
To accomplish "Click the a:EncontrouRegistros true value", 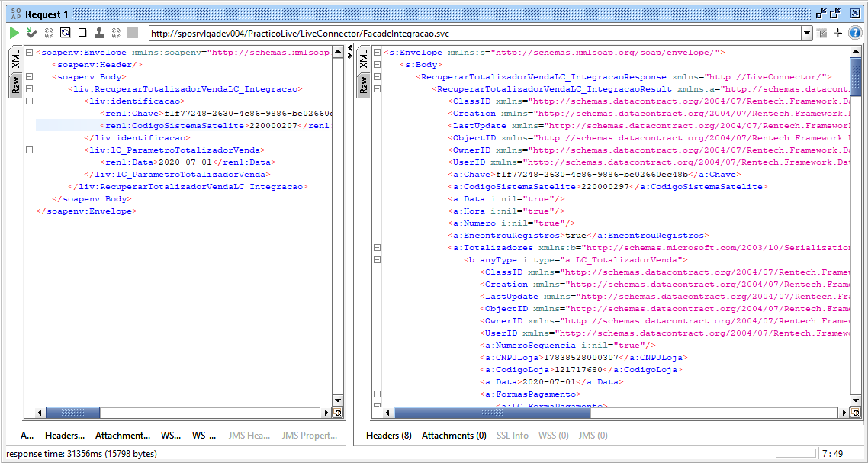I will 574,236.
